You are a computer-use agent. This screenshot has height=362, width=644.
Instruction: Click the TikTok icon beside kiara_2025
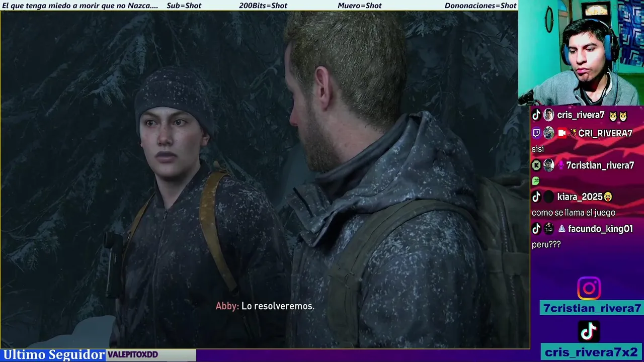coord(536,197)
